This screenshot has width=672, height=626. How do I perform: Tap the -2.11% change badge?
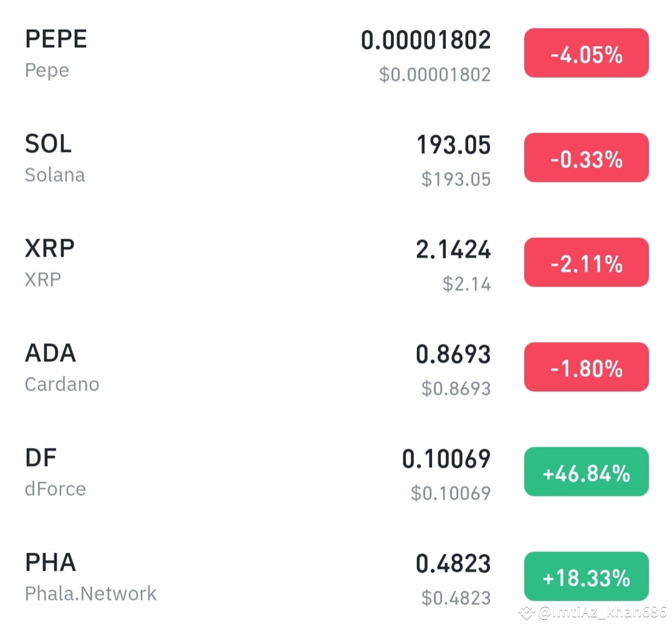586,262
